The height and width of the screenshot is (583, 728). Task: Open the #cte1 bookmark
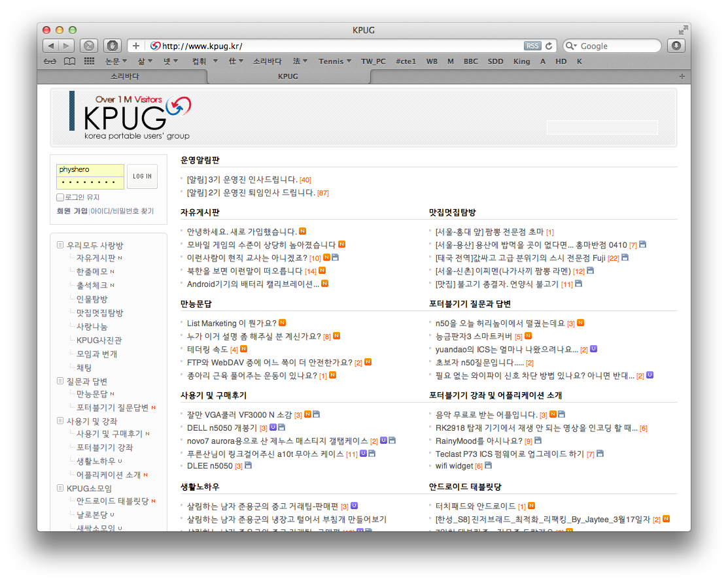click(x=406, y=61)
